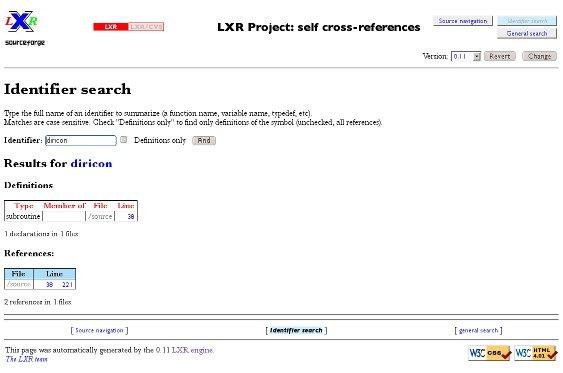
Task: Click the References File column header
Action: 19,274
